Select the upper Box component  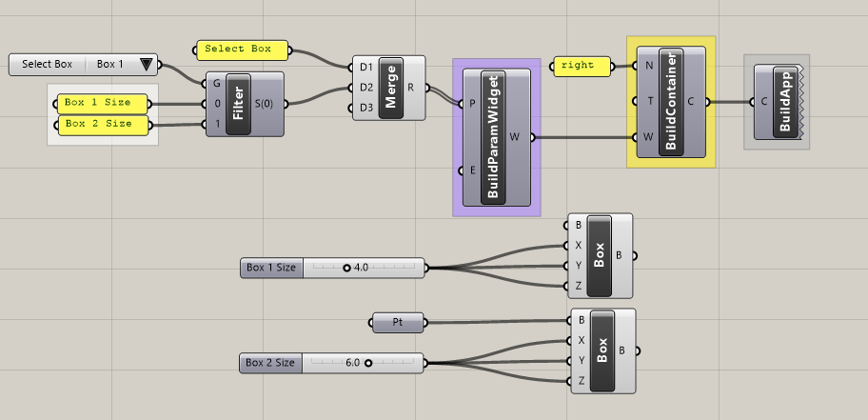click(600, 255)
